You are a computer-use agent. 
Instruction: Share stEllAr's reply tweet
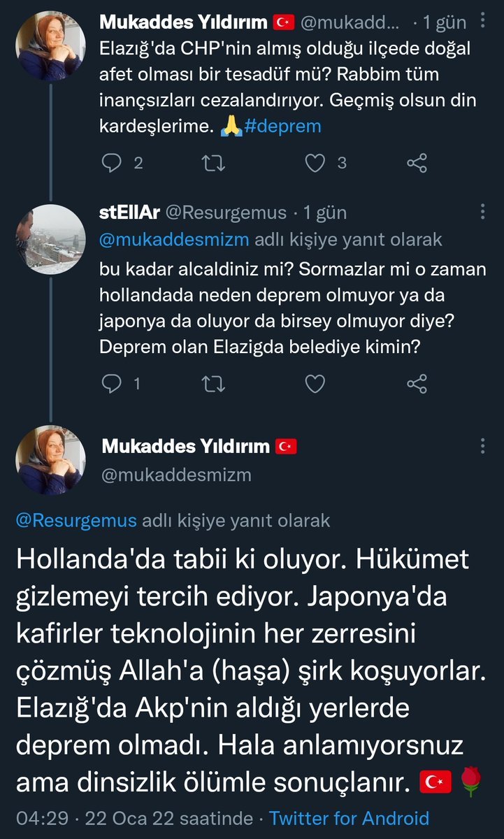click(x=417, y=383)
